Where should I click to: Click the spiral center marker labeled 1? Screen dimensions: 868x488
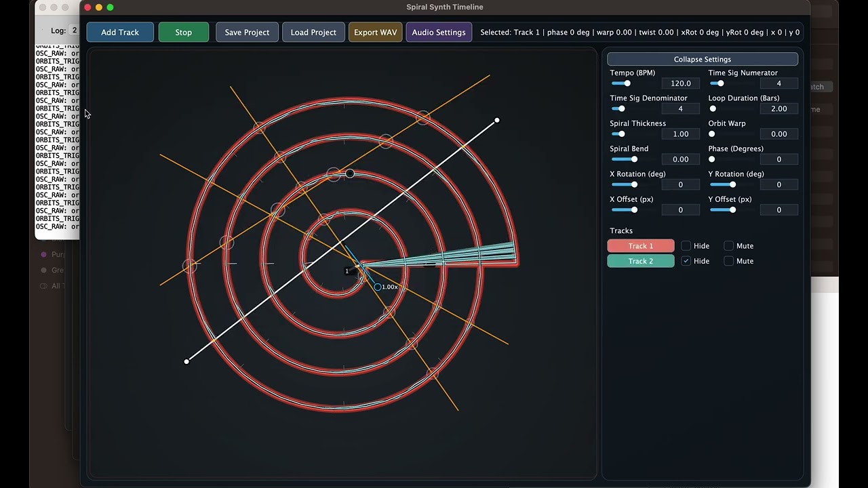click(x=347, y=271)
